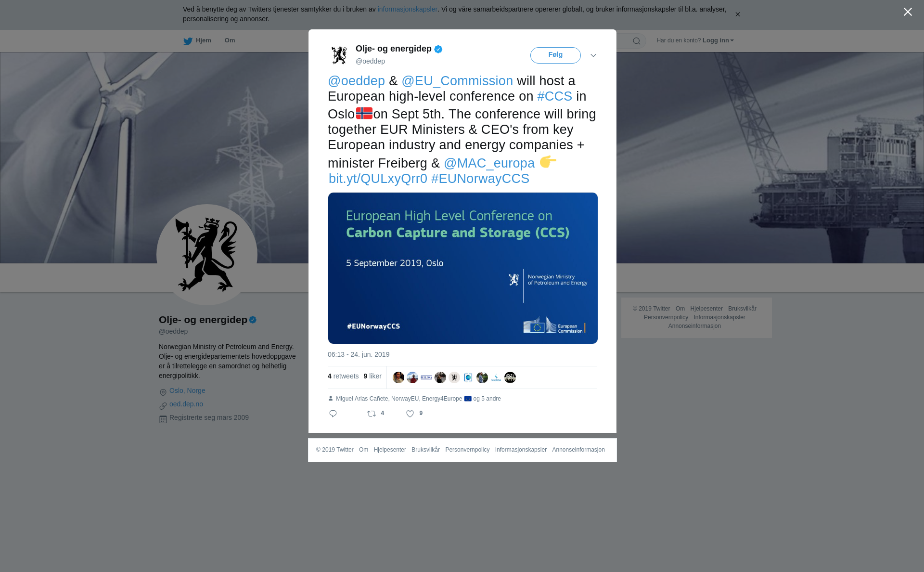Viewport: 924px width, 572px height.
Task: Expand the tweet options chevron
Action: click(x=593, y=55)
